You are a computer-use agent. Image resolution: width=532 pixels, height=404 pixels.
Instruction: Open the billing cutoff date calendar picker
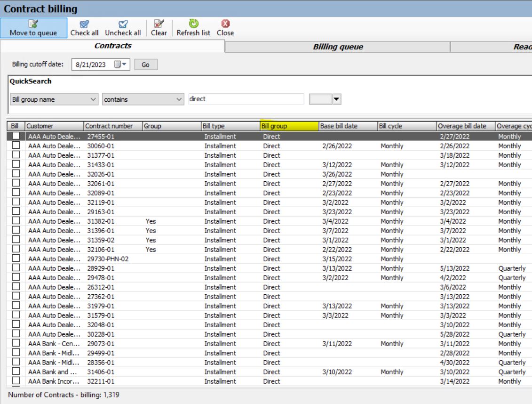[x=120, y=64]
